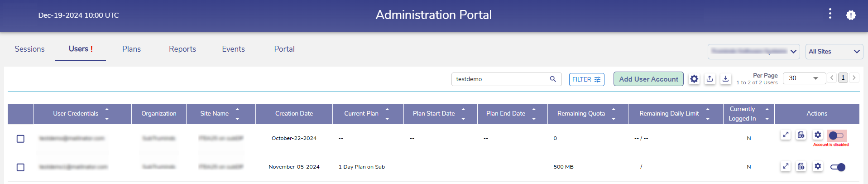Switch to the Sessions tab
Screen dimensions: 868x184
pyautogui.click(x=29, y=49)
